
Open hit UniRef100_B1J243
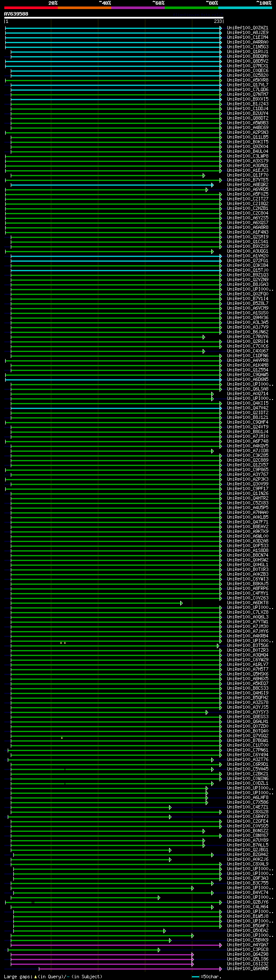tap(248, 104)
